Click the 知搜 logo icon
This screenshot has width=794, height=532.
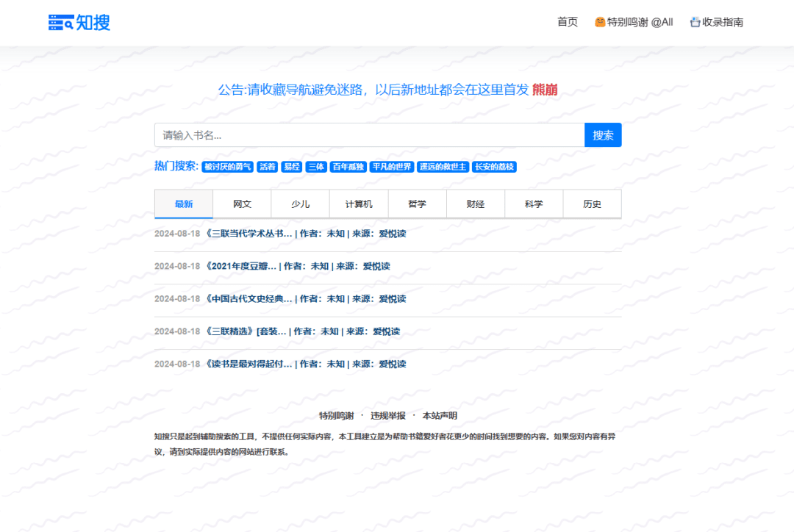60,22
